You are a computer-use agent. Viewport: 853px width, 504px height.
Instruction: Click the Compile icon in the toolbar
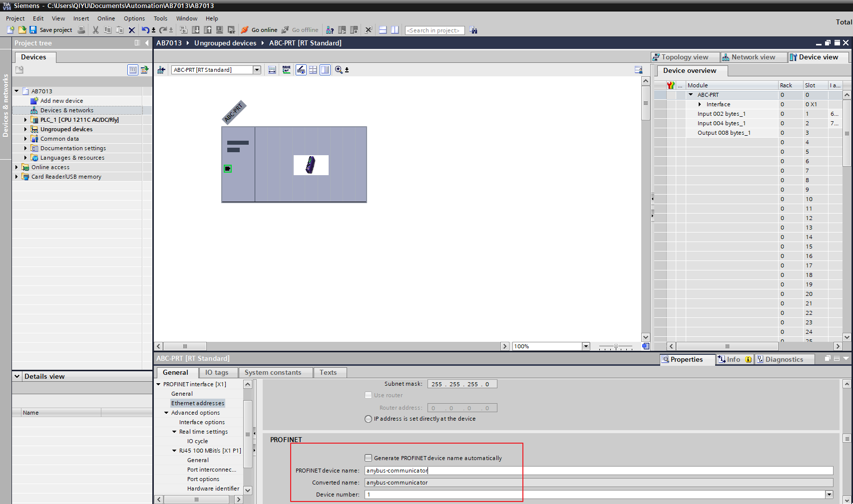(x=183, y=30)
